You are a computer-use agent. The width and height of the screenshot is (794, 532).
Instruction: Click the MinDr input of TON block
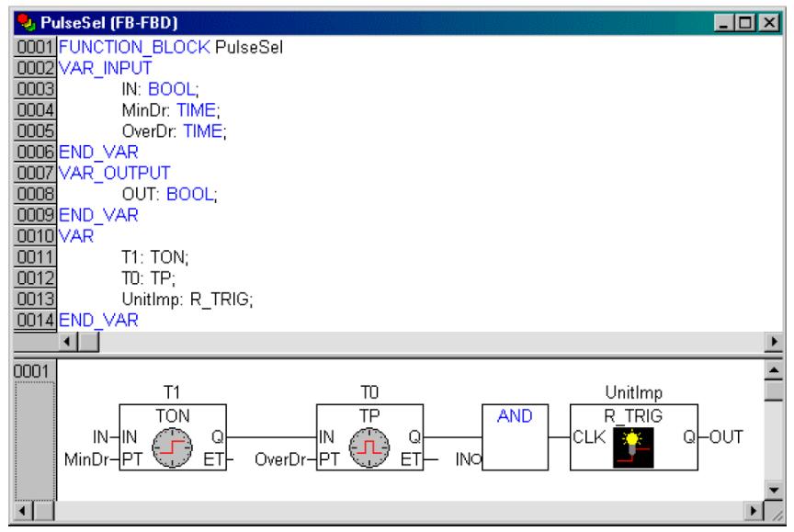(x=86, y=459)
